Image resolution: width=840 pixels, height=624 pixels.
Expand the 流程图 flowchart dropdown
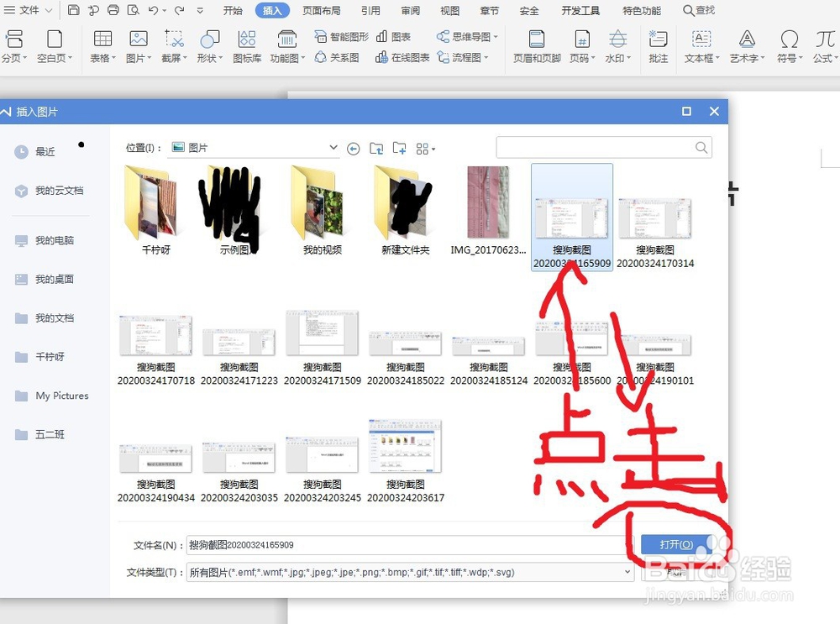(486, 57)
